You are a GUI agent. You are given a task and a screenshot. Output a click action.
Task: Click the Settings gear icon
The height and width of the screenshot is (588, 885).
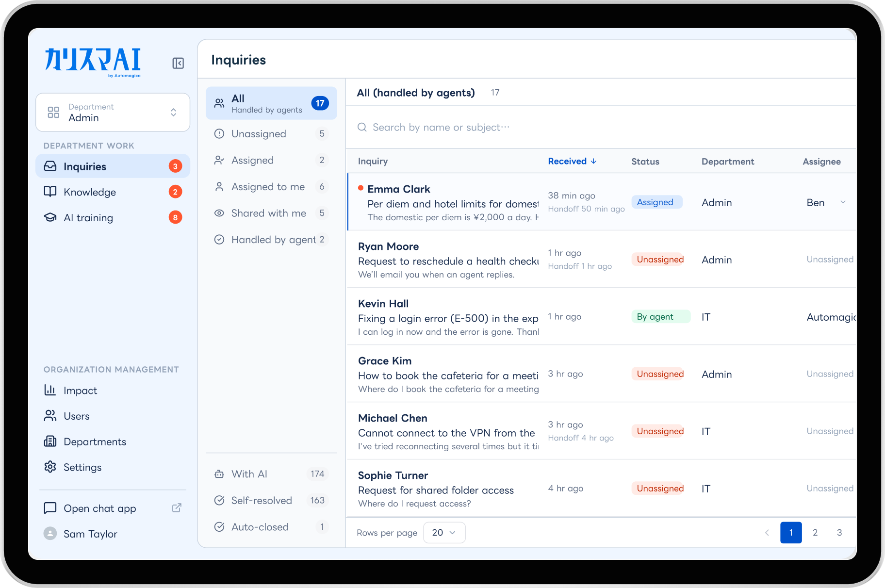pyautogui.click(x=50, y=467)
